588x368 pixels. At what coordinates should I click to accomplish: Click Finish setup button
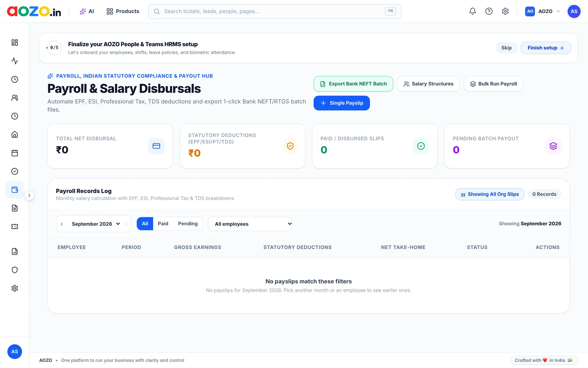tap(546, 48)
